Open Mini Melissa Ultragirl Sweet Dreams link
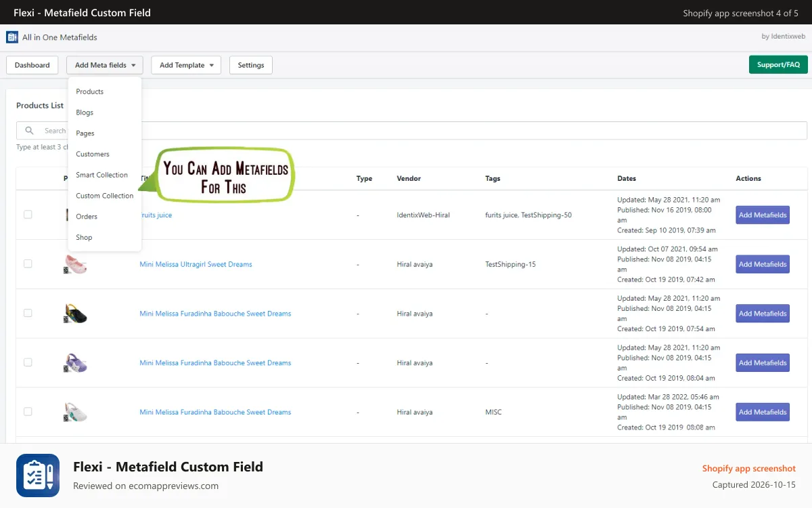Viewport: 812px width, 508px height. (196, 264)
